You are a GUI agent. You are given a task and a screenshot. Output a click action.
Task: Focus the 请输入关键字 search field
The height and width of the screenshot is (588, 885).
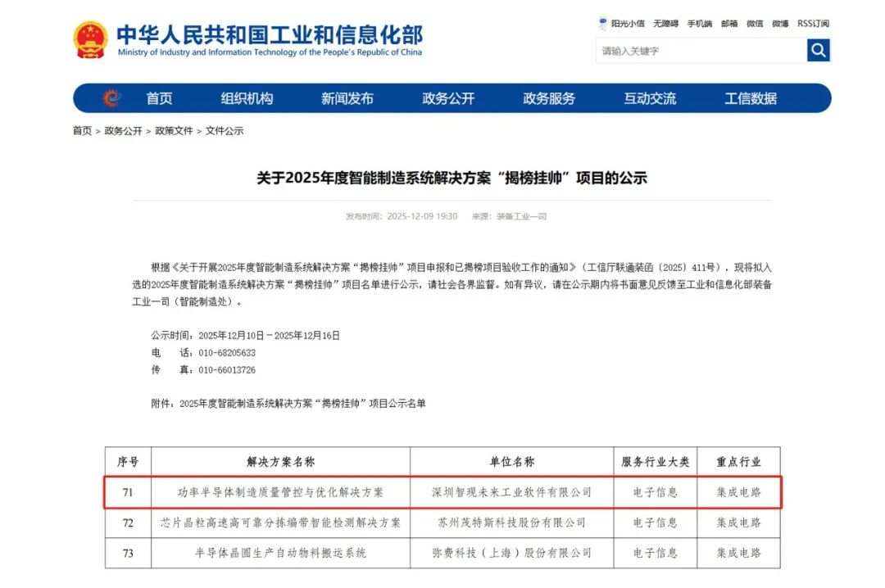pyautogui.click(x=701, y=51)
